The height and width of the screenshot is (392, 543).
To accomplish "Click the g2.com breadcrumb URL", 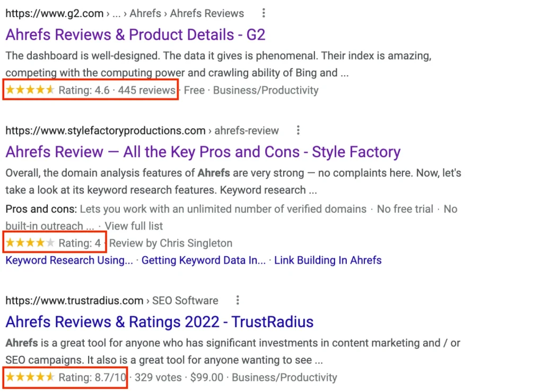I will pyautogui.click(x=125, y=13).
